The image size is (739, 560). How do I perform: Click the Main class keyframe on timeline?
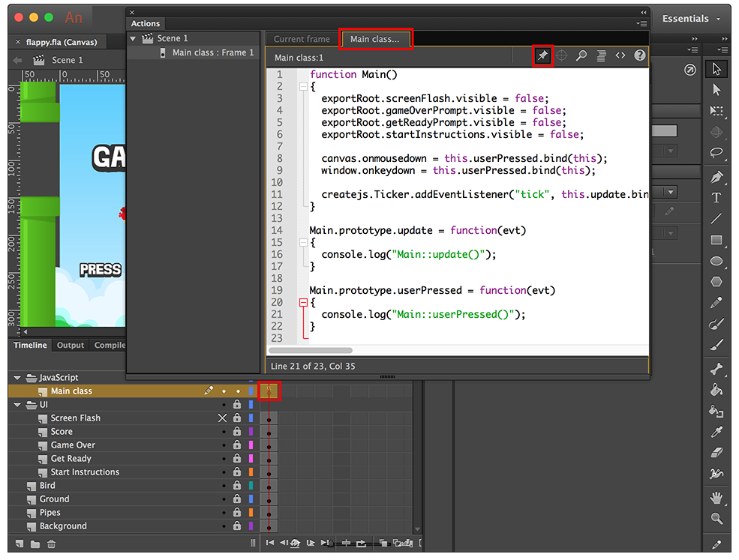click(269, 391)
